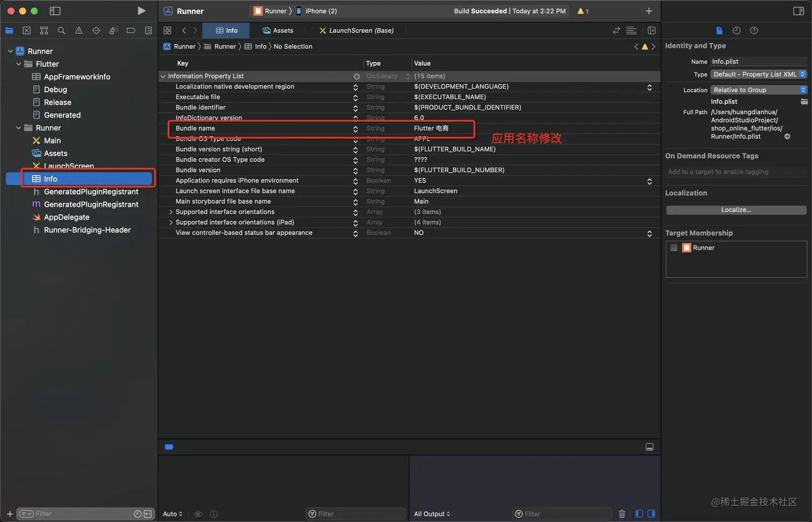Adjust editor options lines icon
Viewport: 812px width, 522px height.
(632, 31)
